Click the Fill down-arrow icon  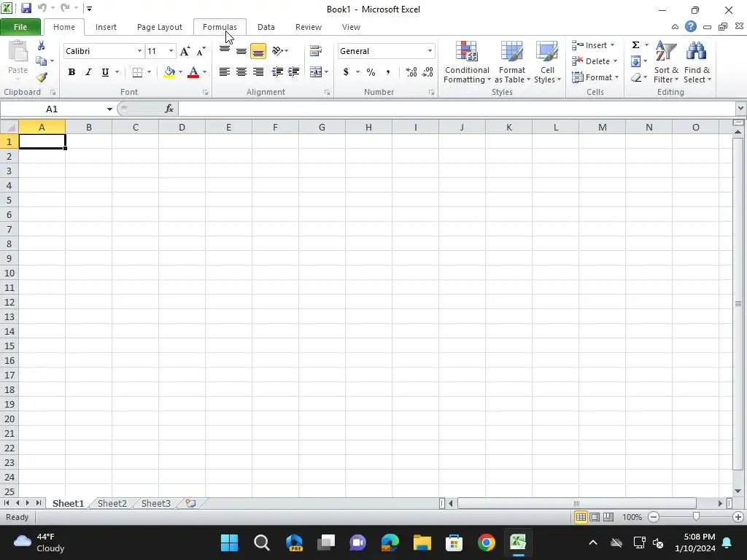[635, 61]
